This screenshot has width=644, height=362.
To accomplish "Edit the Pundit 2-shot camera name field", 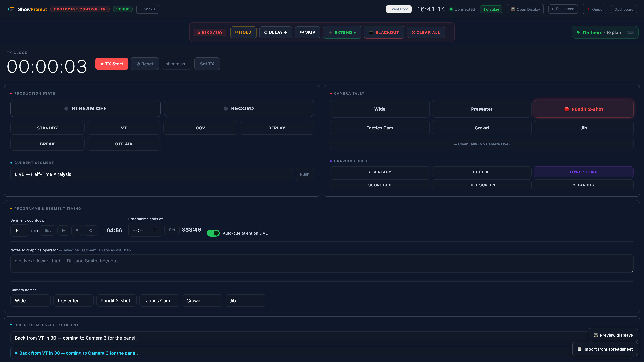I will 116,300.
